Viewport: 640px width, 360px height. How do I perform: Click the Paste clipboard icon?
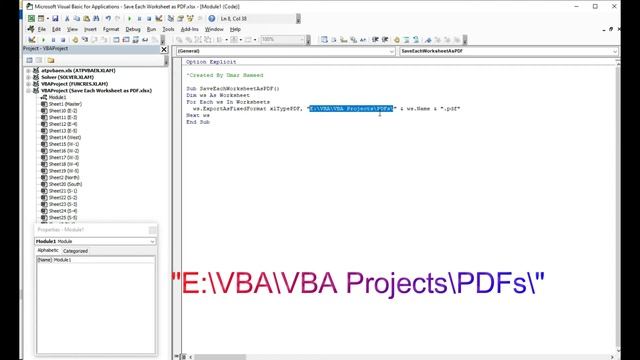[87, 18]
